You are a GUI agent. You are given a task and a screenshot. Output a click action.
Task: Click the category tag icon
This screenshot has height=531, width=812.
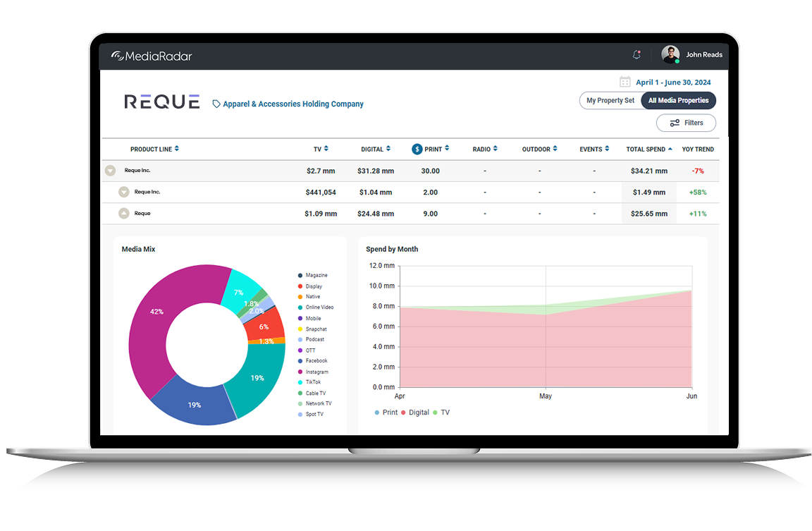(x=216, y=104)
